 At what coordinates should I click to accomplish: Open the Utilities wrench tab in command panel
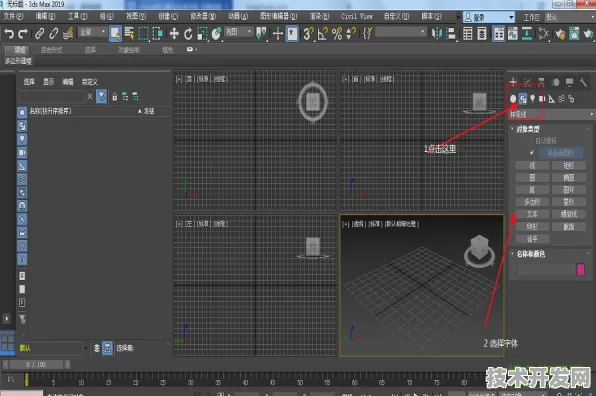click(583, 82)
